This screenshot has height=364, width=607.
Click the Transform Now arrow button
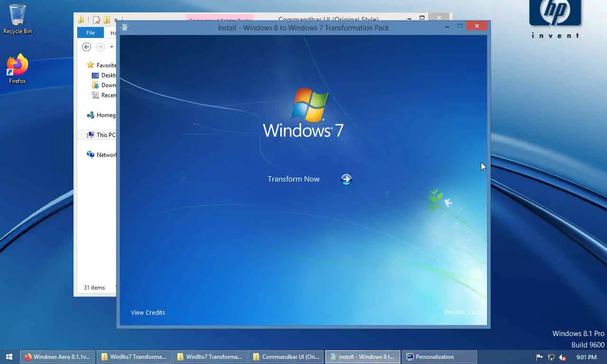pos(346,179)
